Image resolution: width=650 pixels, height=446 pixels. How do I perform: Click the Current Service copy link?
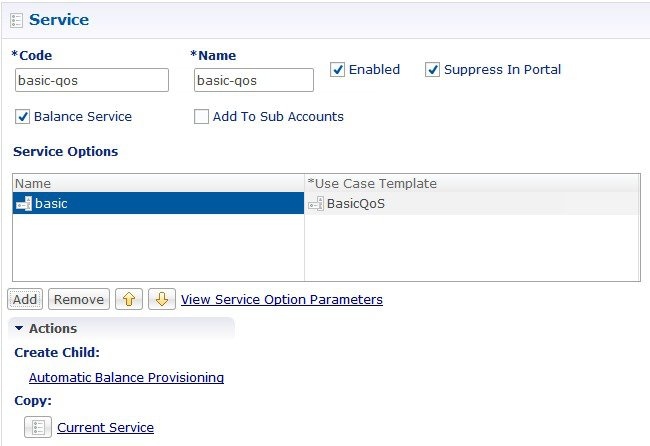tap(105, 427)
